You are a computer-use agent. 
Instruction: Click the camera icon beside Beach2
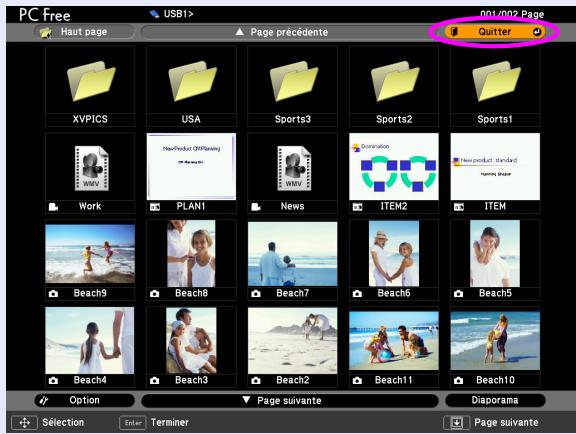coord(256,380)
